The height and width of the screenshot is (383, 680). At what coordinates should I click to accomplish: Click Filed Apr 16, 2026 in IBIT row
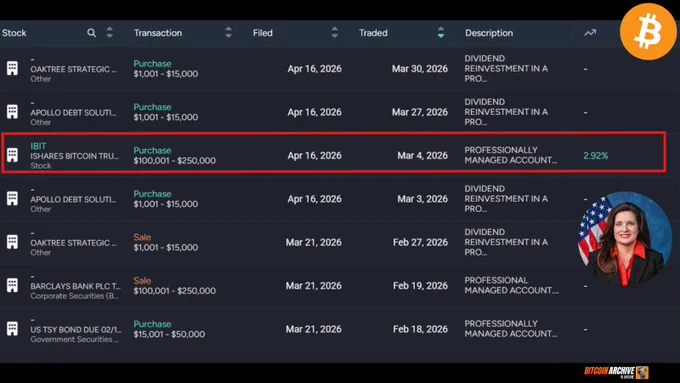pos(314,155)
